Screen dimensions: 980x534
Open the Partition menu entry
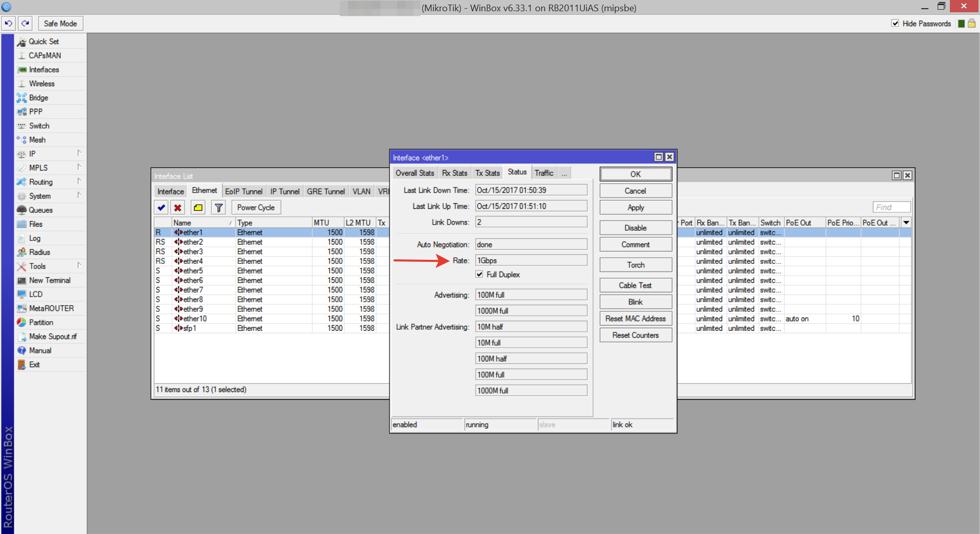41,322
